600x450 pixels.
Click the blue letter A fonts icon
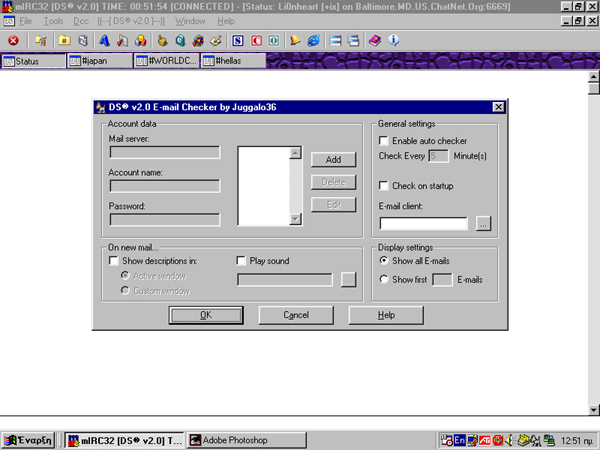pos(104,41)
